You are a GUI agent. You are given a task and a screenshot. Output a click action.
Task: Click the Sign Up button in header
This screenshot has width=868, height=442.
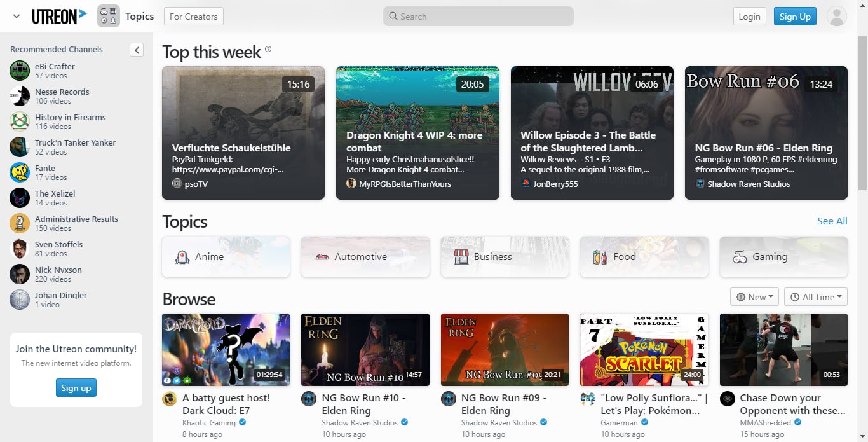click(x=795, y=17)
